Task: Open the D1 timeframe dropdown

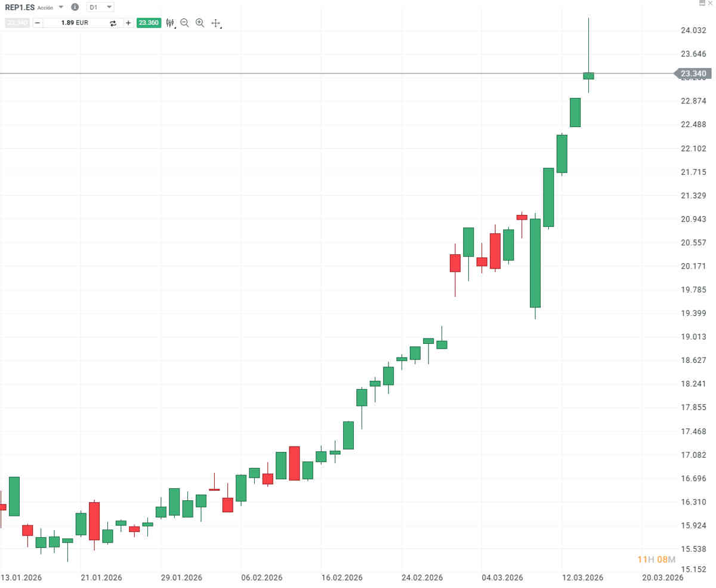Action: 100,7
